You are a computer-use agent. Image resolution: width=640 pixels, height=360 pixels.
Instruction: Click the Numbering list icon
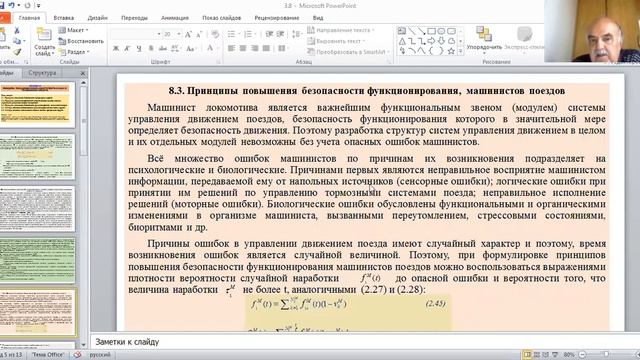click(x=248, y=34)
